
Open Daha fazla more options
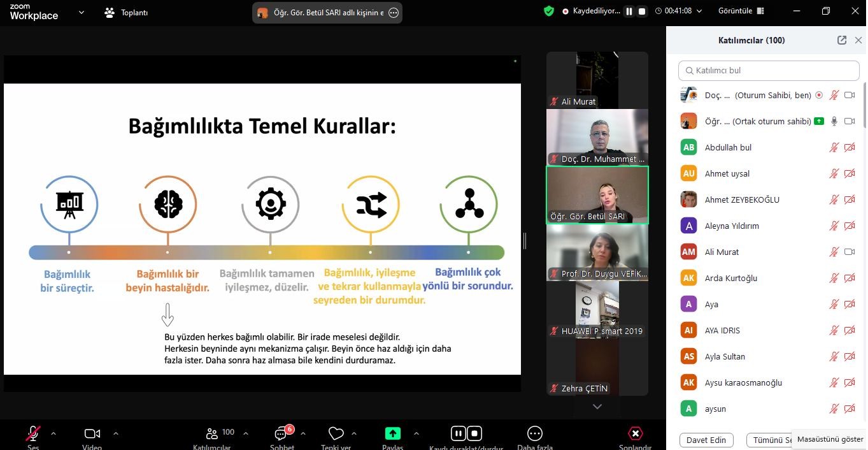point(534,434)
